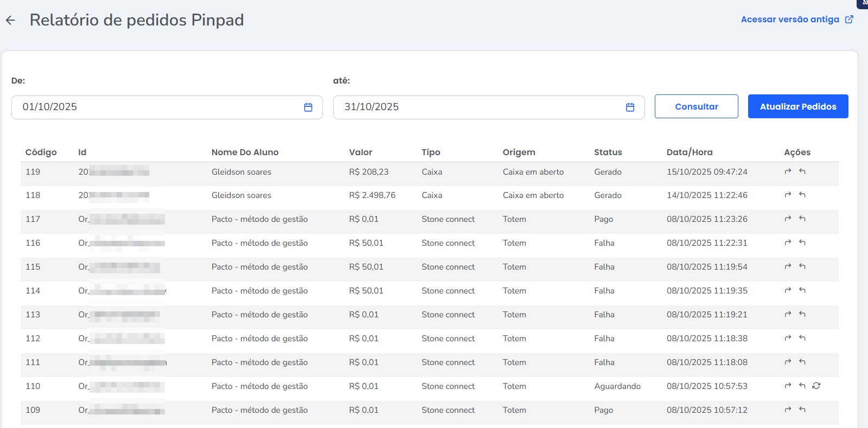The height and width of the screenshot is (428, 868).
Task: Click the right-turn arrow icon for order 119
Action: 788,171
